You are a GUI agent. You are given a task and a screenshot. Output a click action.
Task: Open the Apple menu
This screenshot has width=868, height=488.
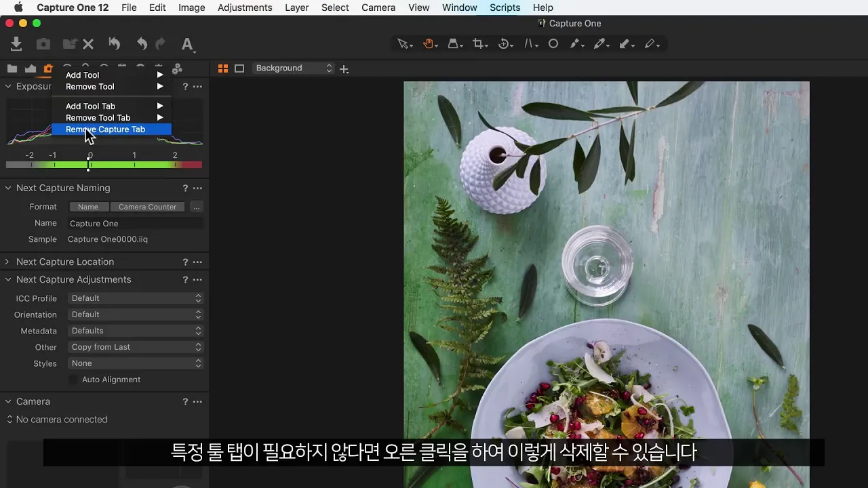[18, 7]
